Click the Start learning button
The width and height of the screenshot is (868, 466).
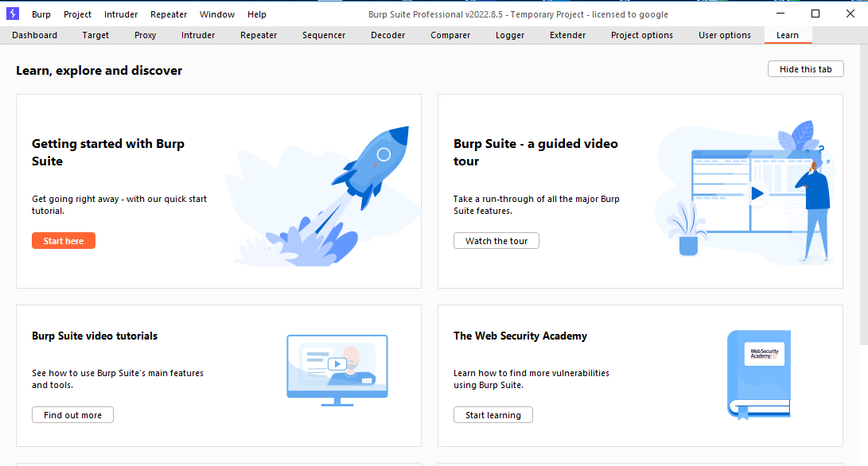pyautogui.click(x=492, y=415)
